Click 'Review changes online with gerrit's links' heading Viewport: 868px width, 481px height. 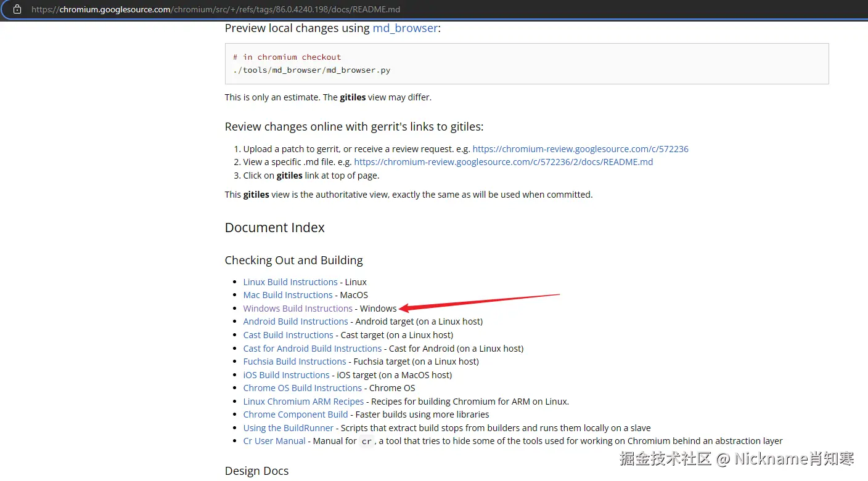[354, 127]
